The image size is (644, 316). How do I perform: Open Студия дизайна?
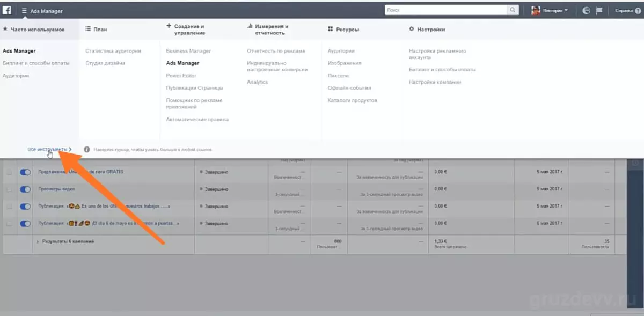105,63
